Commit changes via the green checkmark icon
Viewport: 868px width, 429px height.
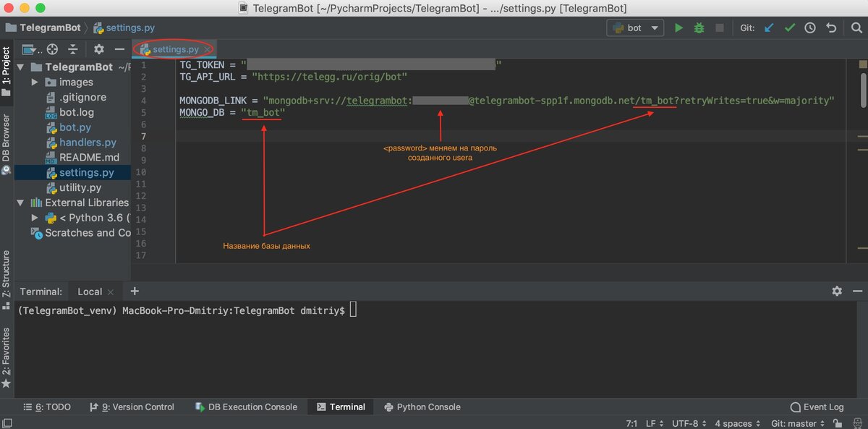click(789, 27)
